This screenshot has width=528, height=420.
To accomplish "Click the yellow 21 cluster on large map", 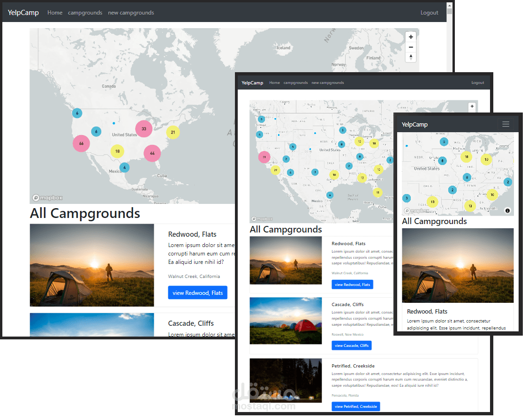I will pyautogui.click(x=173, y=132).
